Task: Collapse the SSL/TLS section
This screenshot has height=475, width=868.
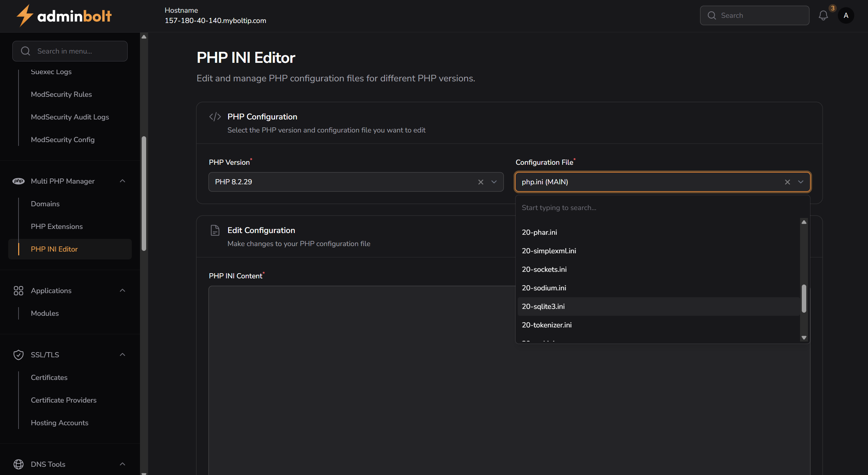Action: 122,355
